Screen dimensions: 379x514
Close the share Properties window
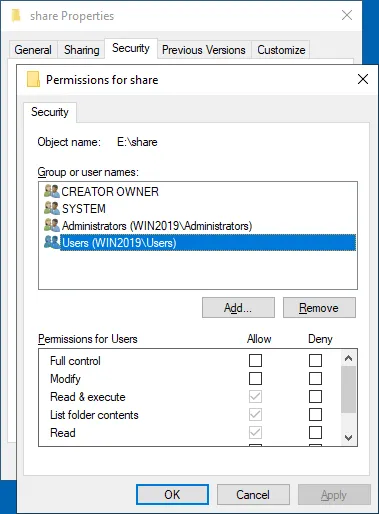tap(347, 15)
